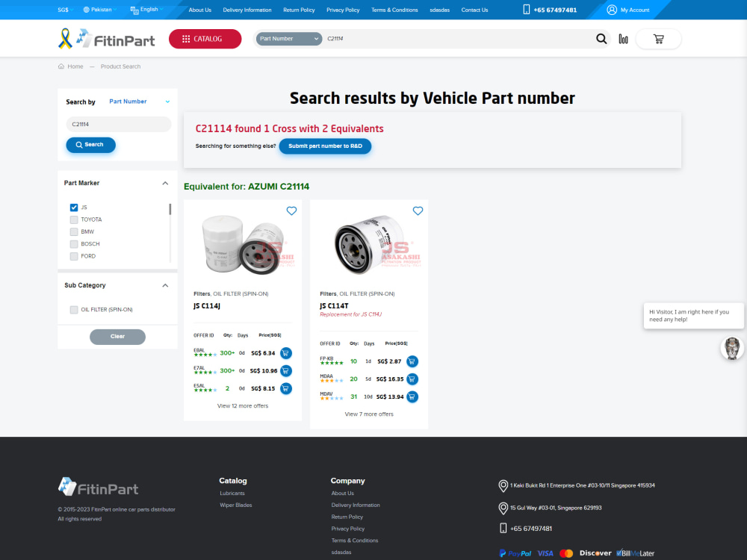
Task: Check the BMW part marker checkbox
Action: pos(74,231)
